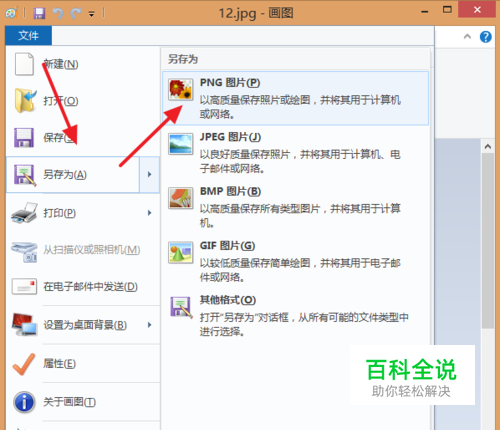Collapse the ribbon using the up chevron

[x=467, y=36]
